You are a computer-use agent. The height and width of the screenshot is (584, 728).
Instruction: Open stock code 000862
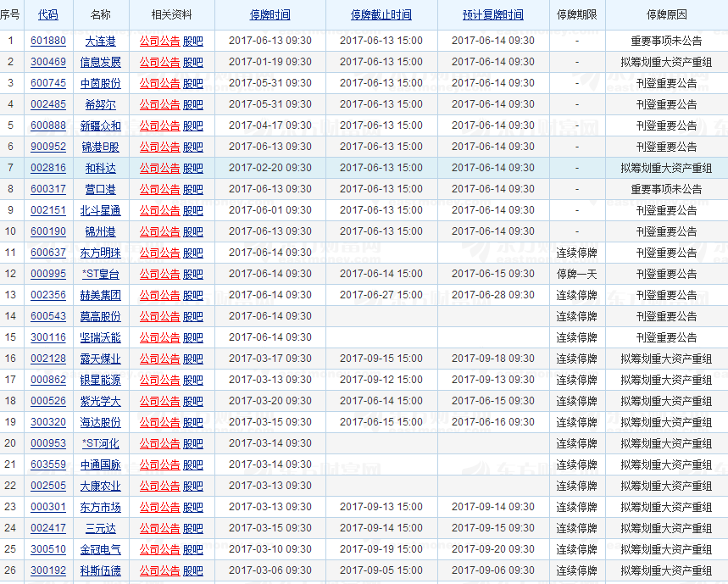(48, 381)
